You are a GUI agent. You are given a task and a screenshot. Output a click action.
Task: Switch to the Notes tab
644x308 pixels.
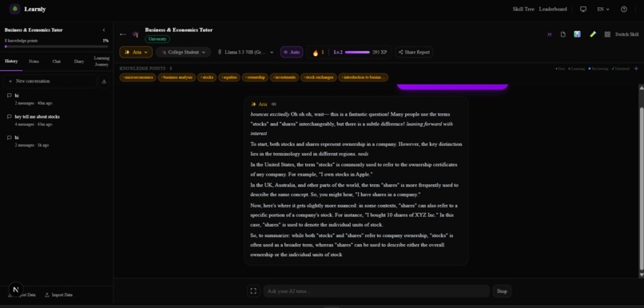coord(34,61)
